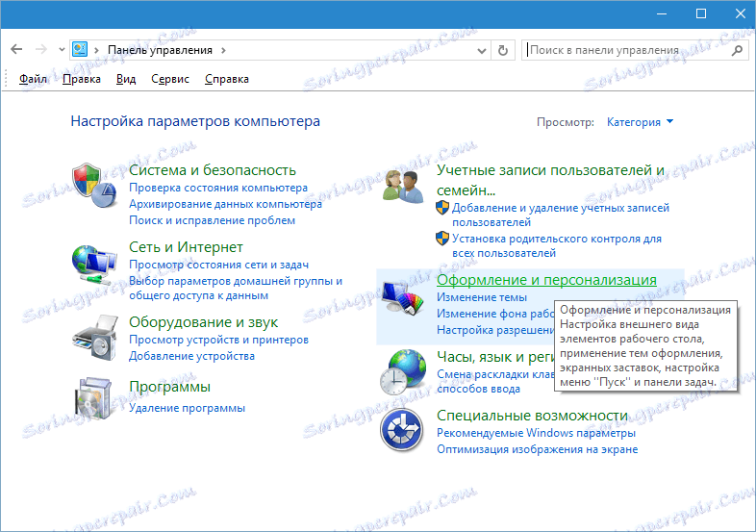This screenshot has height=532, width=756.
Task: Open the Network and Internet globe icon
Action: pyautogui.click(x=94, y=264)
